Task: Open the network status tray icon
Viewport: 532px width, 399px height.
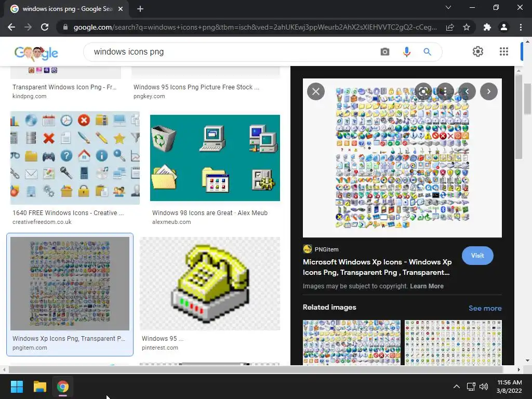Action: [471, 387]
